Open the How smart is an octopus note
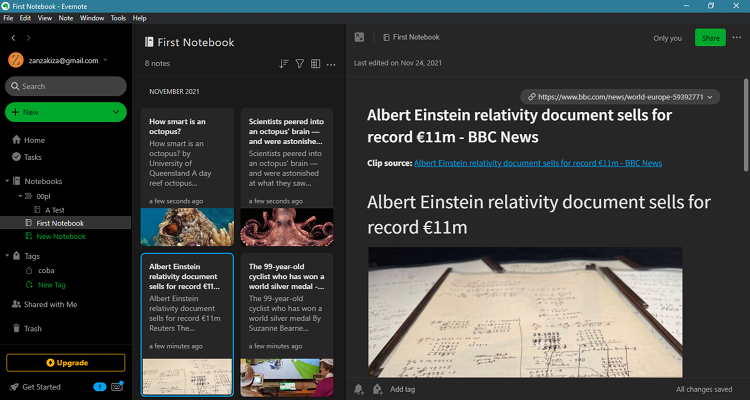The height and width of the screenshot is (400, 750). tap(187, 177)
